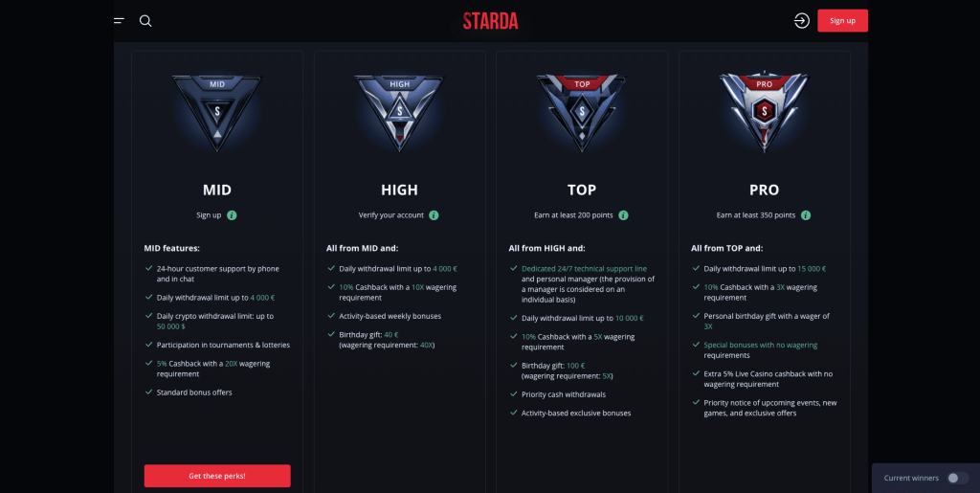The height and width of the screenshot is (493, 980).
Task: Click the MID tier heading
Action: [x=217, y=190]
